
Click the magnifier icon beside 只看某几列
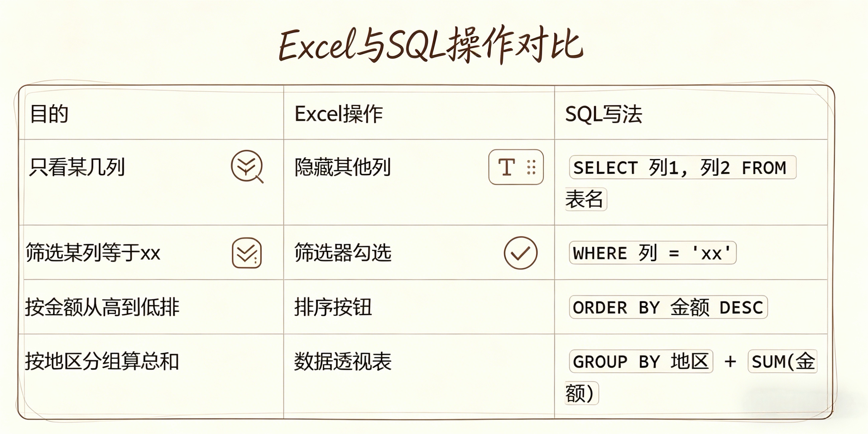(247, 166)
